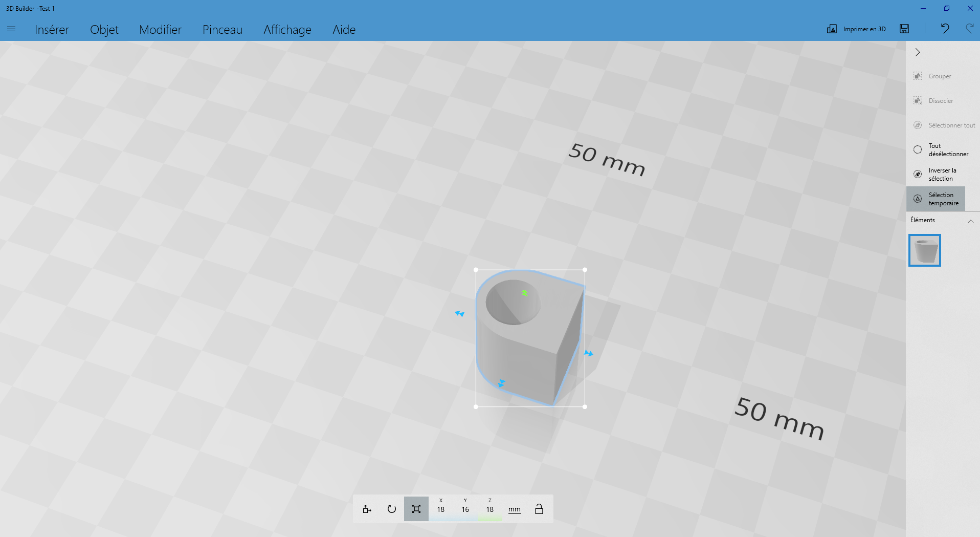Click the bottom-left selection box handle
Viewport: 980px width, 537px height.
pyautogui.click(x=476, y=407)
